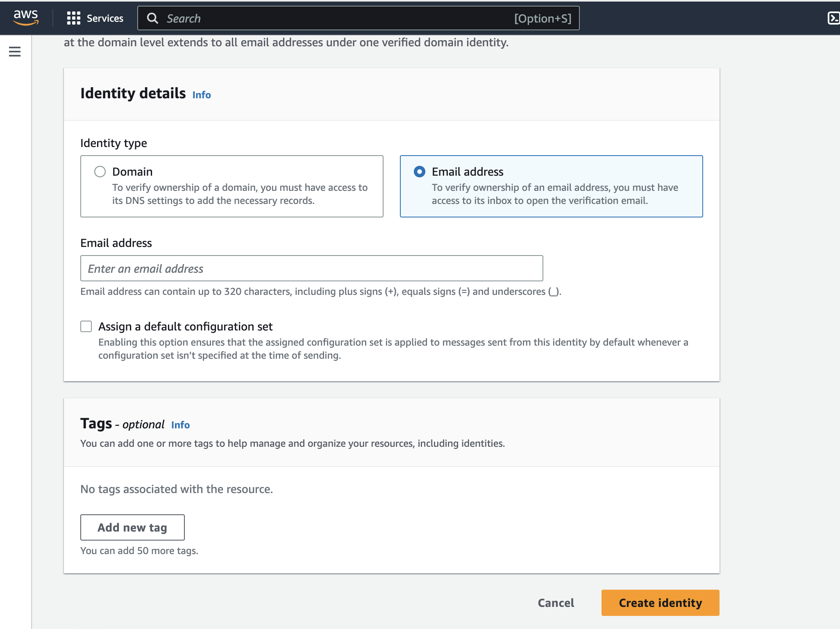Image resolution: width=840 pixels, height=629 pixels.
Task: Enable Assign a default configuration set checkbox
Action: [x=86, y=326]
